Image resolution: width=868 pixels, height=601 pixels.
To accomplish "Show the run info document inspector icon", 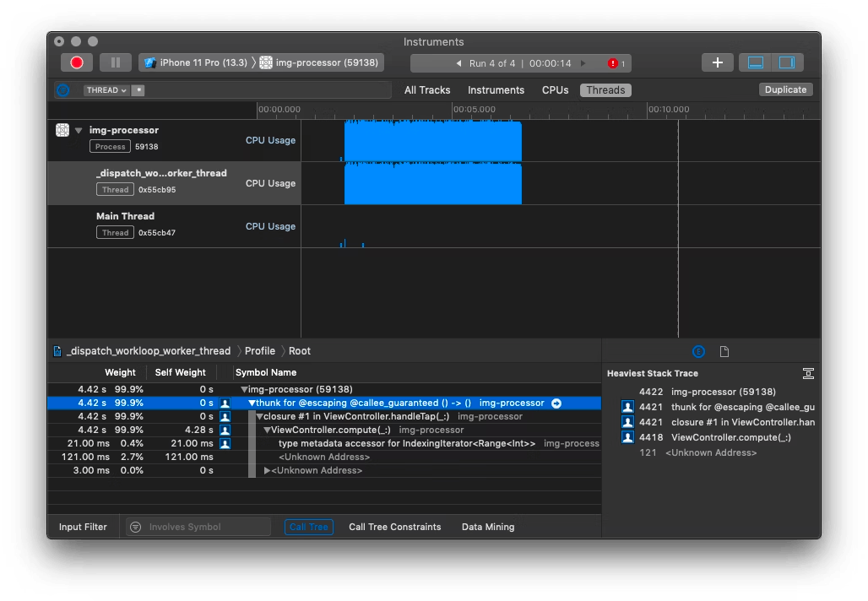I will pyautogui.click(x=724, y=351).
